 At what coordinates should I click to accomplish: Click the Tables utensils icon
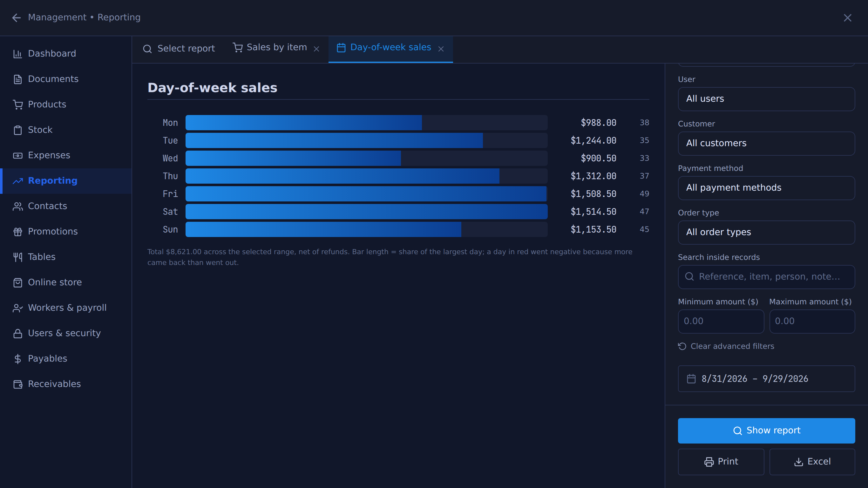coord(17,257)
